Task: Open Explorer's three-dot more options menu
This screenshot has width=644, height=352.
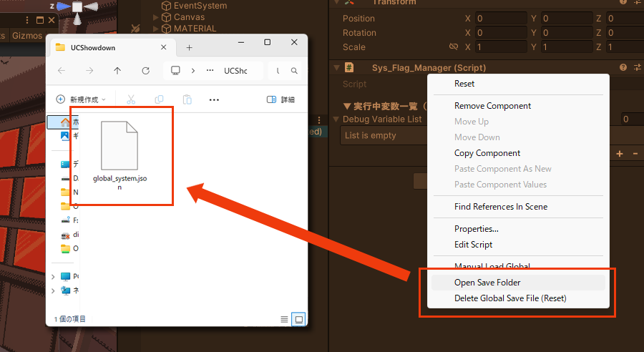Action: 214,99
